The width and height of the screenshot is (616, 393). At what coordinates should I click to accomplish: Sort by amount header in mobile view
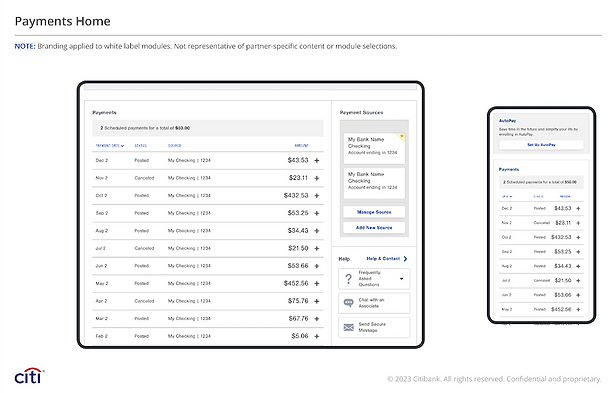(565, 196)
